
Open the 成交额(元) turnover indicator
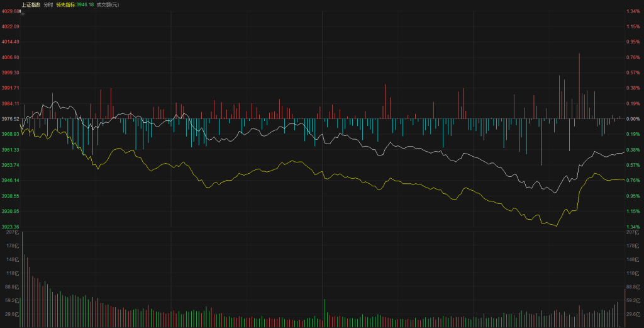click(108, 4)
